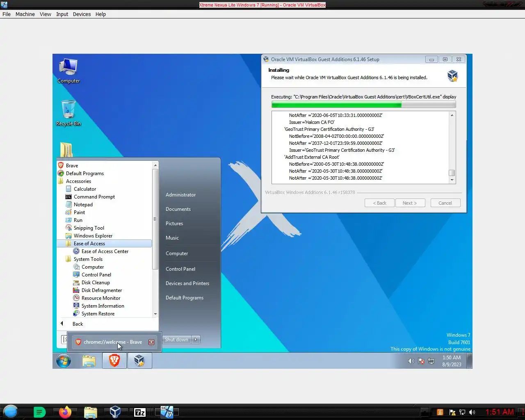Open Devices and Printers
The width and height of the screenshot is (525, 420).
point(187,283)
